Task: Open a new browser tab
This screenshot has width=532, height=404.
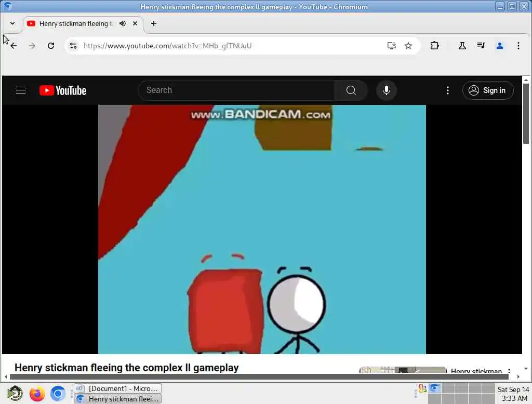Action: 154,23
